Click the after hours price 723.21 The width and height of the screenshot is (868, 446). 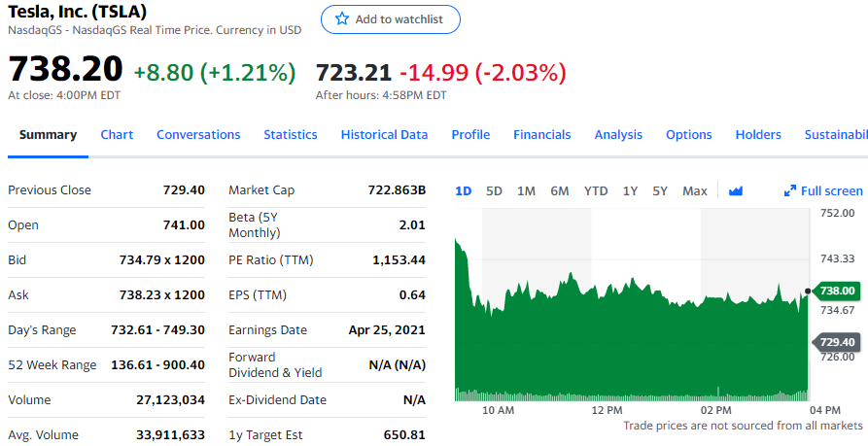[353, 73]
